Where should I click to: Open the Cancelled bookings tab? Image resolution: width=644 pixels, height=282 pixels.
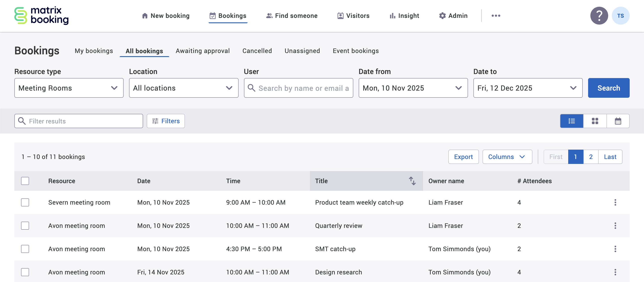click(x=257, y=51)
